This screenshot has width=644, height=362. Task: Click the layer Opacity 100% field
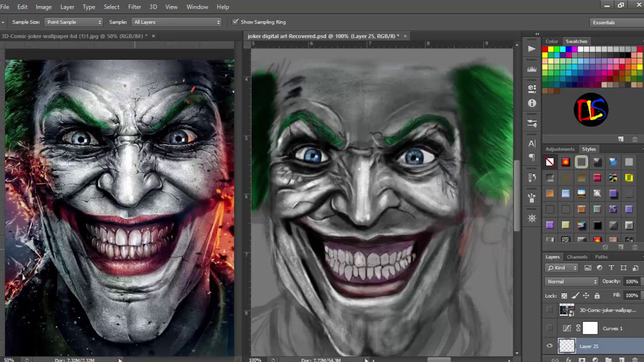tap(631, 282)
